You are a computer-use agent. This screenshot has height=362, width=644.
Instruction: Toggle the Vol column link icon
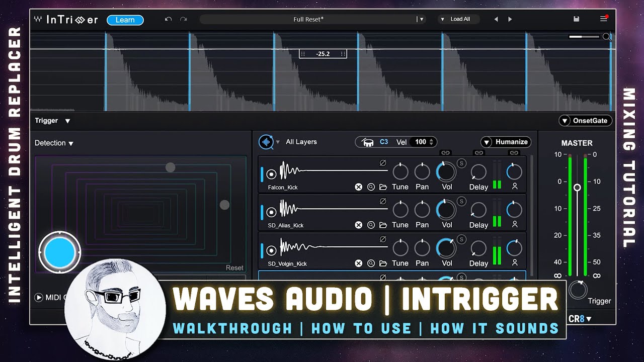pos(445,153)
